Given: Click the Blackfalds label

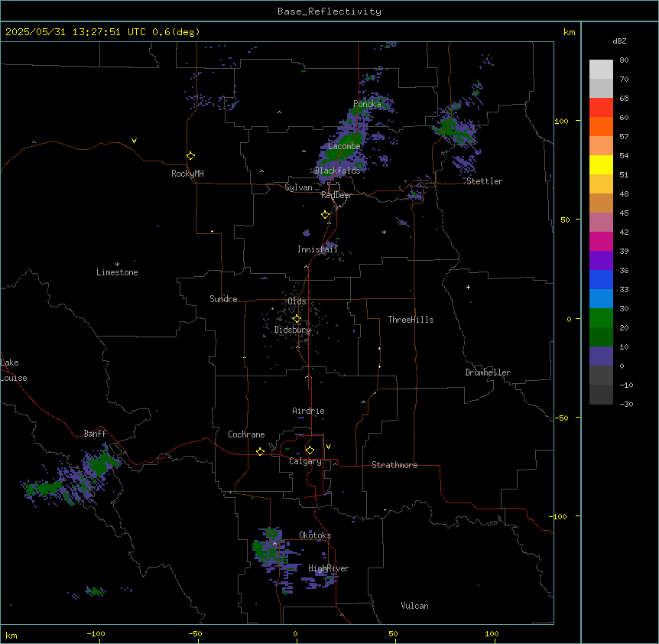Looking at the screenshot, I should click(337, 171).
